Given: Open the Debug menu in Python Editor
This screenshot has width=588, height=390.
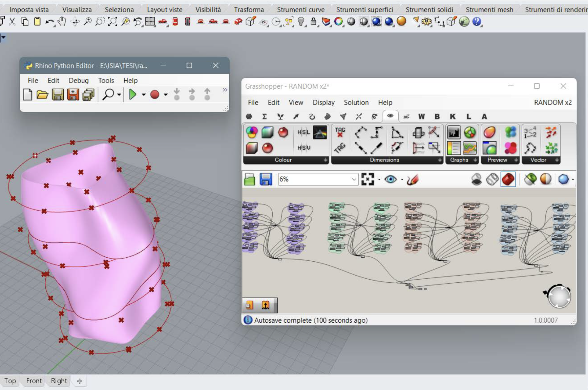Looking at the screenshot, I should pyautogui.click(x=78, y=80).
